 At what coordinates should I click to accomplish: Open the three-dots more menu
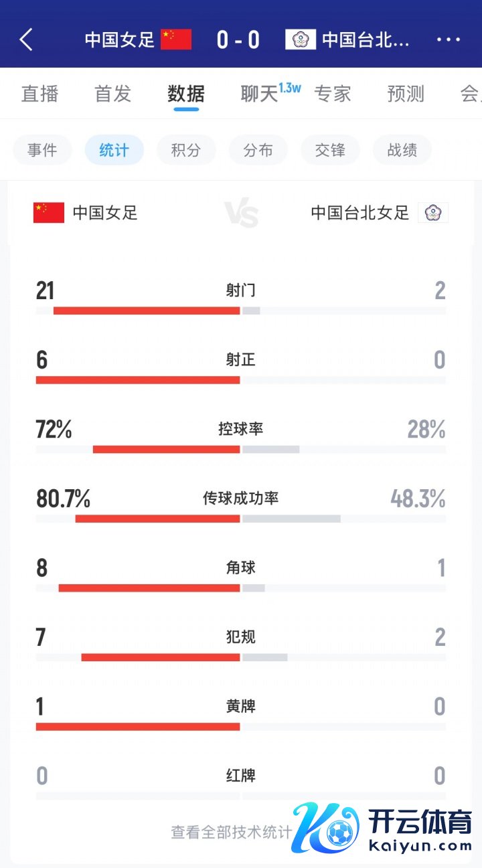[x=448, y=40]
